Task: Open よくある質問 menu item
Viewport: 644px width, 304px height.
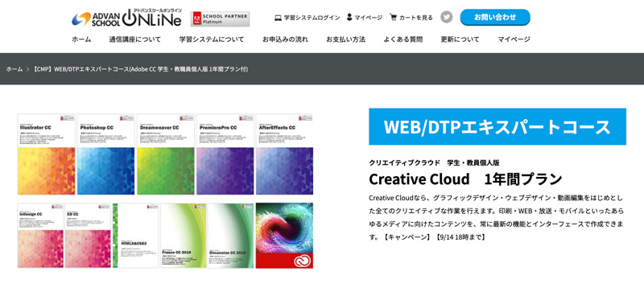Action: pos(403,39)
